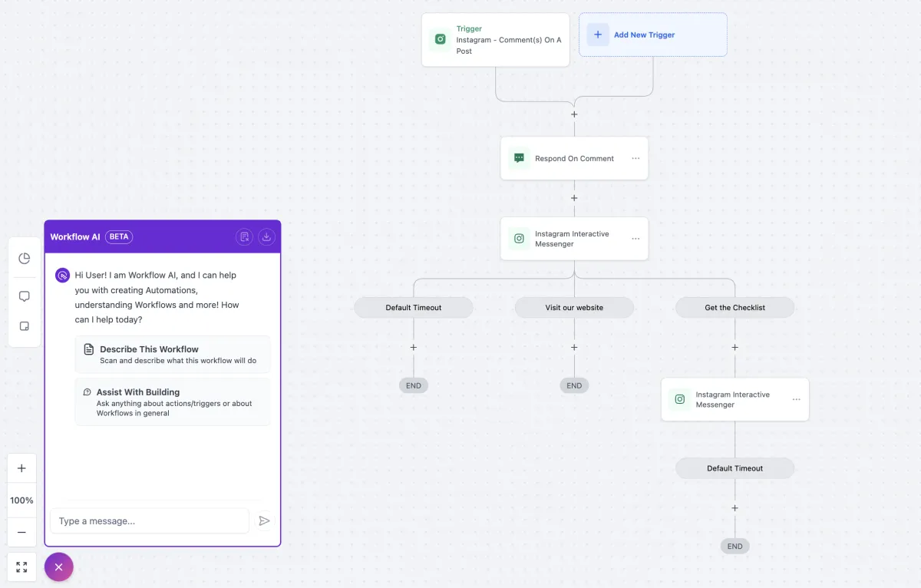The image size is (921, 588).
Task: Zoom in with the plus button
Action: (x=21, y=468)
